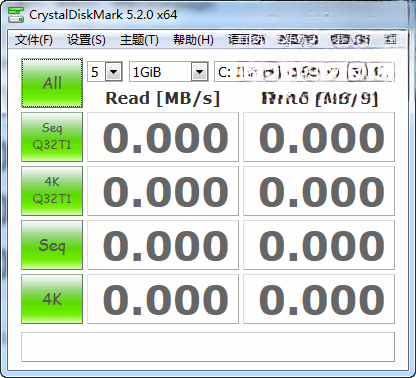Click the Write [MB/s] column header
The image size is (416, 378).
point(319,98)
